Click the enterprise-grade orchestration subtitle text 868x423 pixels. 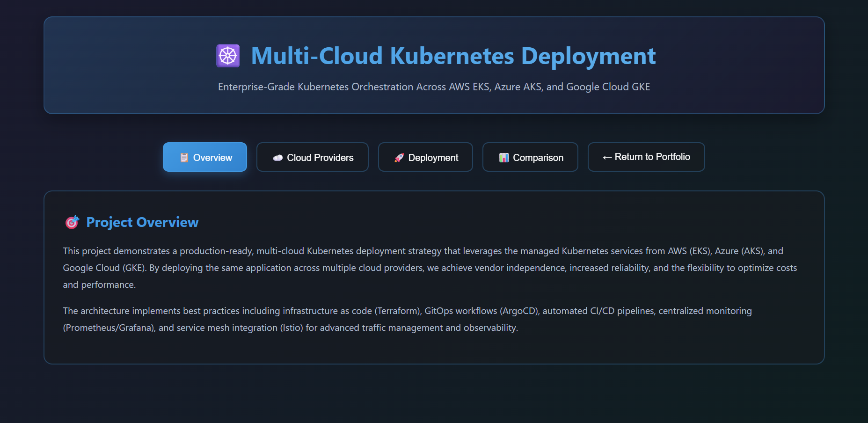(x=434, y=87)
